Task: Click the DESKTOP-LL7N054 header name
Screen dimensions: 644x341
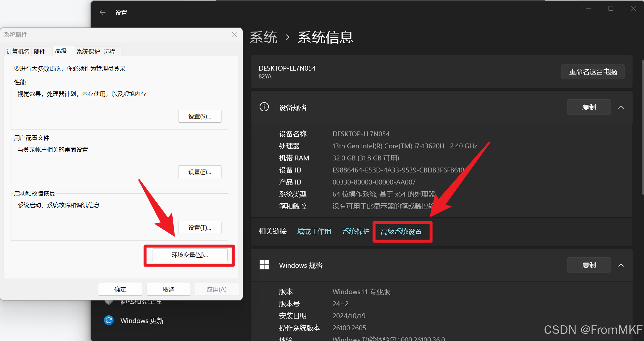Action: 287,68
